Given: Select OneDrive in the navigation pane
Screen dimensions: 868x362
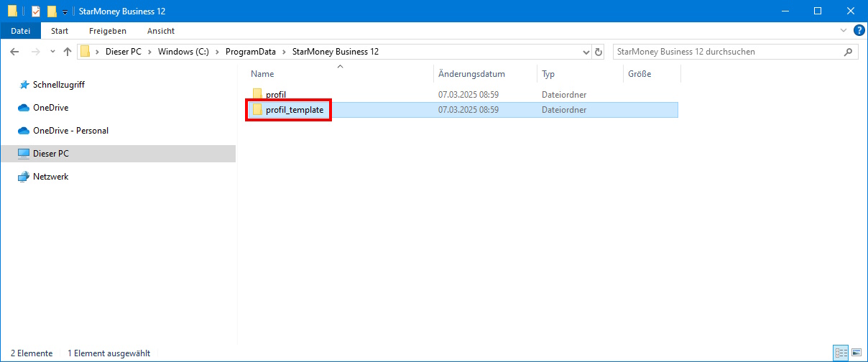Looking at the screenshot, I should 51,108.
